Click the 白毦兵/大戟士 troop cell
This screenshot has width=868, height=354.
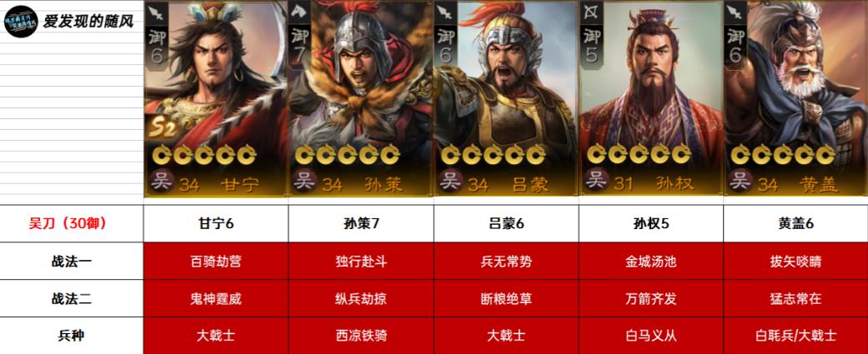[x=795, y=335]
